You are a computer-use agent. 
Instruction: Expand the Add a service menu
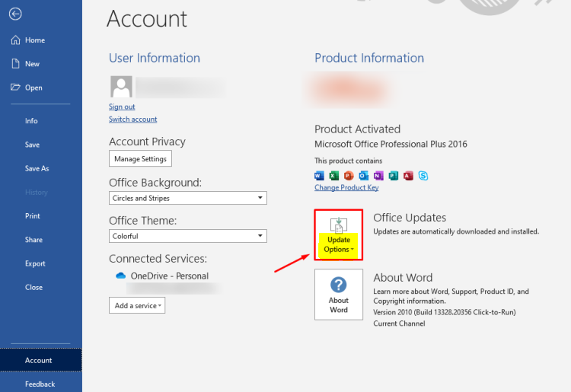137,305
